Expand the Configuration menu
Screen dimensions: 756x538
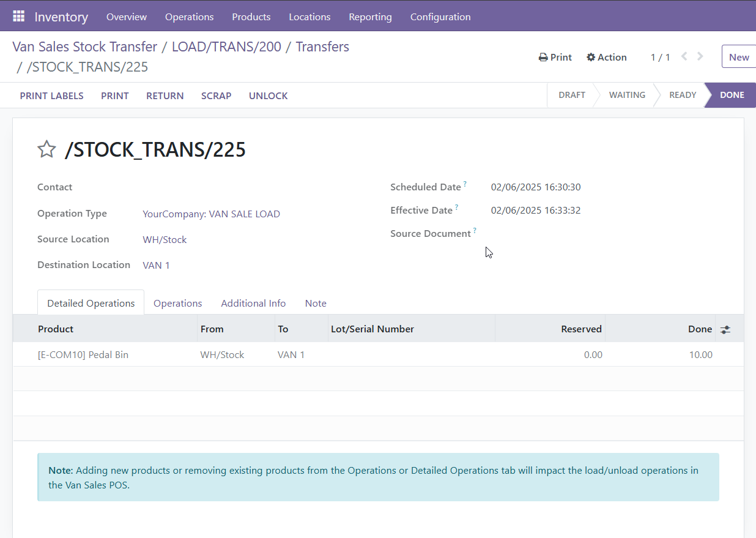click(440, 17)
